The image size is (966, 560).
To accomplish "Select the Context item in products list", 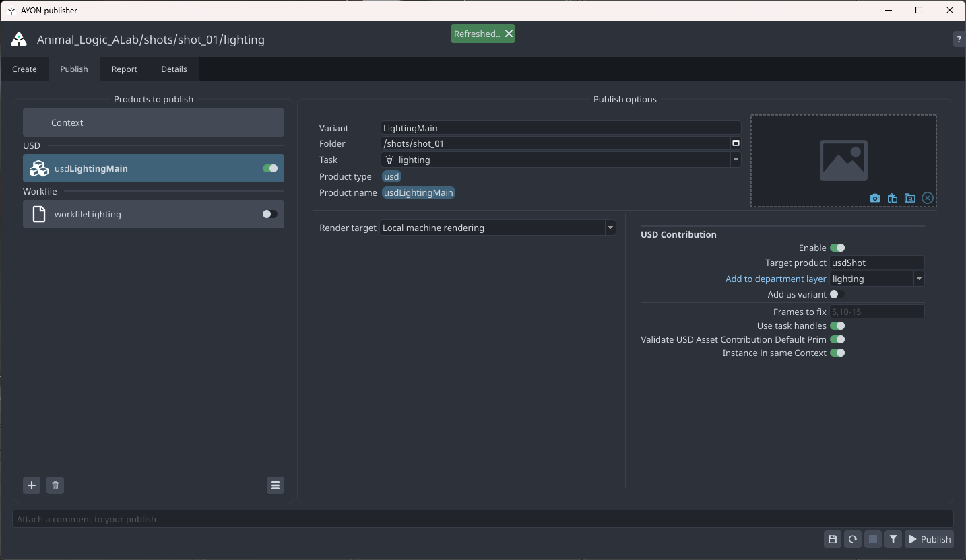I will point(154,123).
